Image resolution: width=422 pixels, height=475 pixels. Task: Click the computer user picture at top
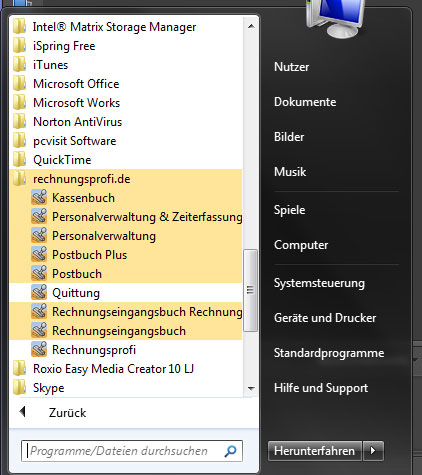337,18
